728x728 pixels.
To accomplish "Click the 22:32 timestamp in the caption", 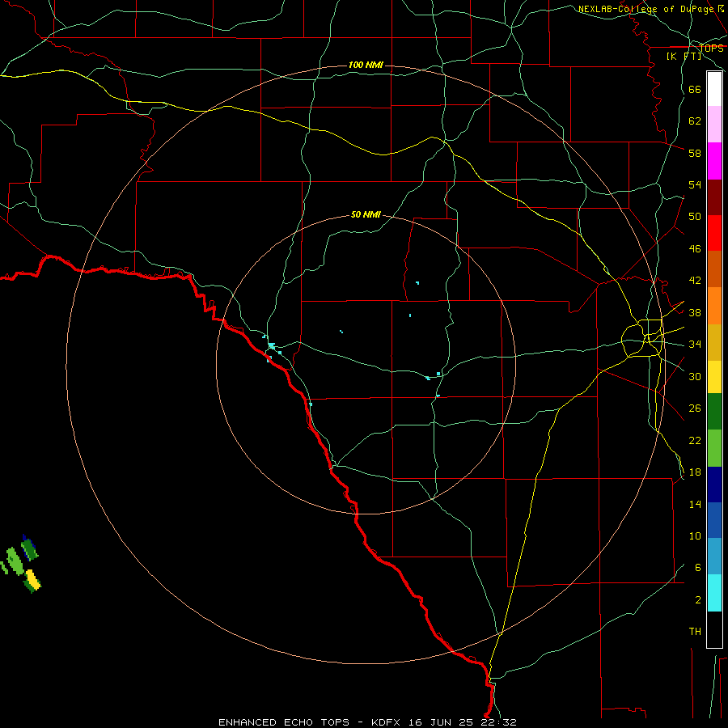I will (x=497, y=722).
